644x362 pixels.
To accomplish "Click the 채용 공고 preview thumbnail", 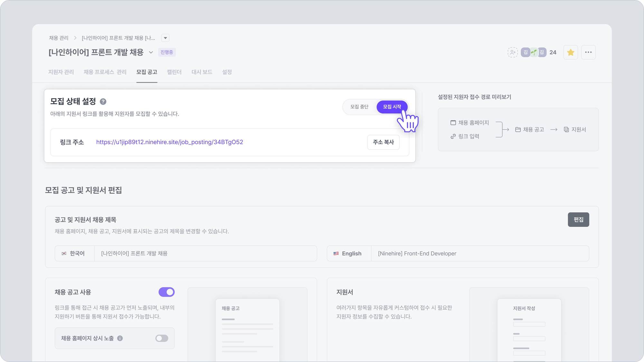I will click(x=247, y=330).
